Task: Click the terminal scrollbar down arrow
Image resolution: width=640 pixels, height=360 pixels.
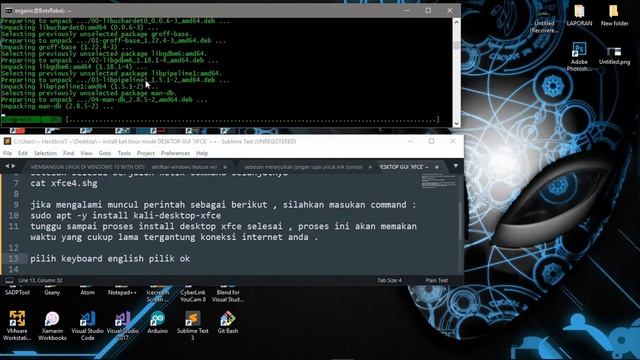Action: [456, 123]
